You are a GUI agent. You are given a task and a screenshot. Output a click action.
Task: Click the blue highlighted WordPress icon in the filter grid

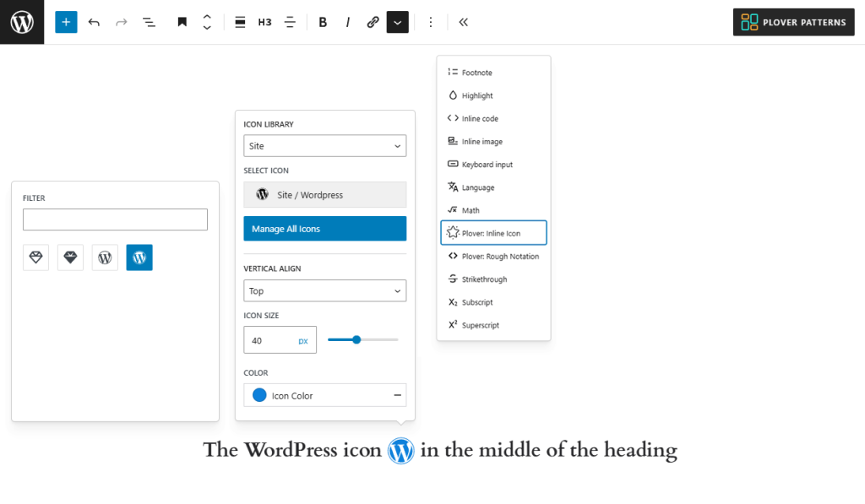(139, 257)
